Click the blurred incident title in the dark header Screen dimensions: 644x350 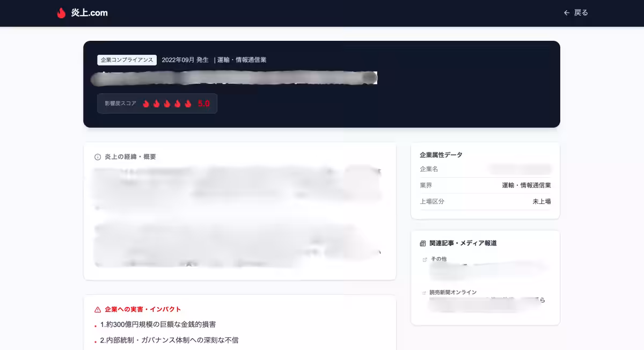(235, 78)
